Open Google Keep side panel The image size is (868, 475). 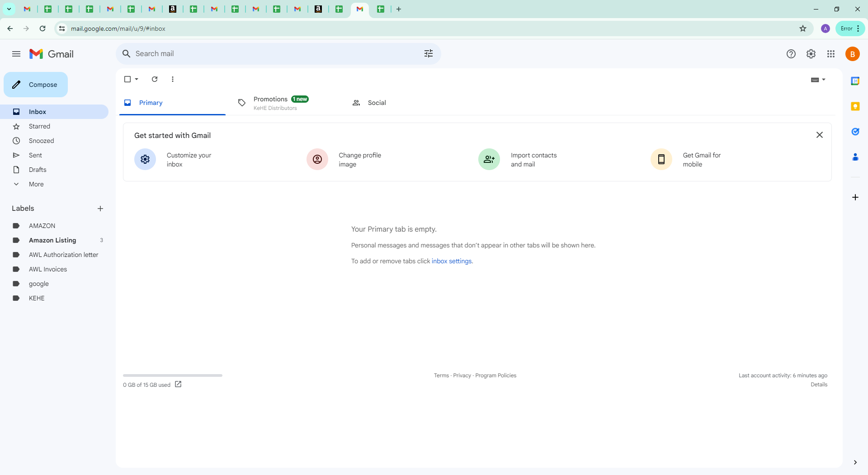pyautogui.click(x=855, y=106)
